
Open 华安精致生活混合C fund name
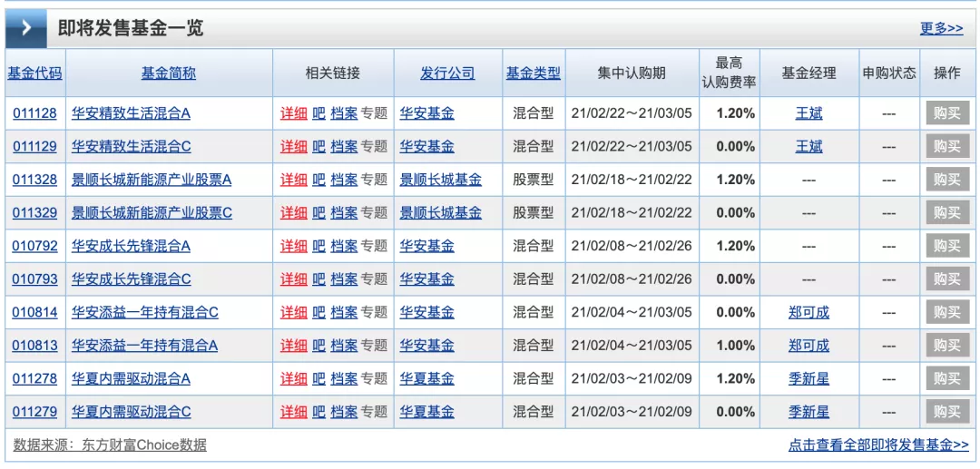click(x=132, y=147)
